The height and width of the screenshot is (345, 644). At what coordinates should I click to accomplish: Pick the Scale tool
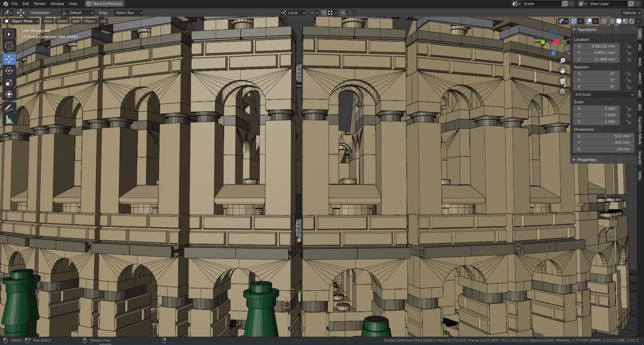[x=9, y=82]
